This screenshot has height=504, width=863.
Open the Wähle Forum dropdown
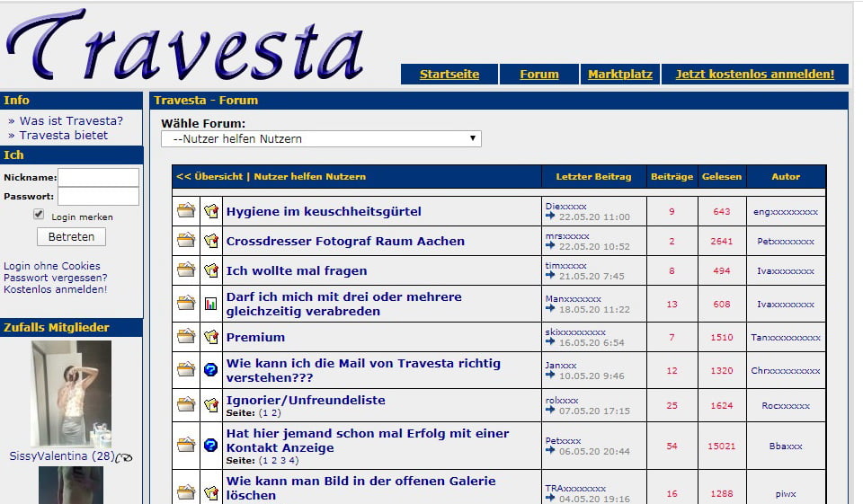click(x=321, y=139)
